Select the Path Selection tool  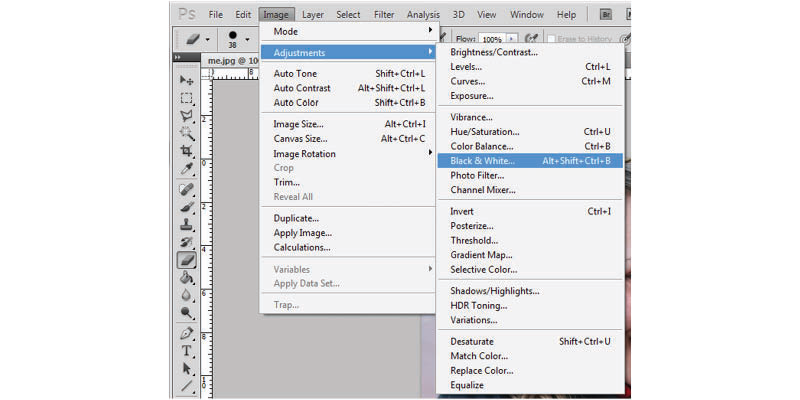187,369
